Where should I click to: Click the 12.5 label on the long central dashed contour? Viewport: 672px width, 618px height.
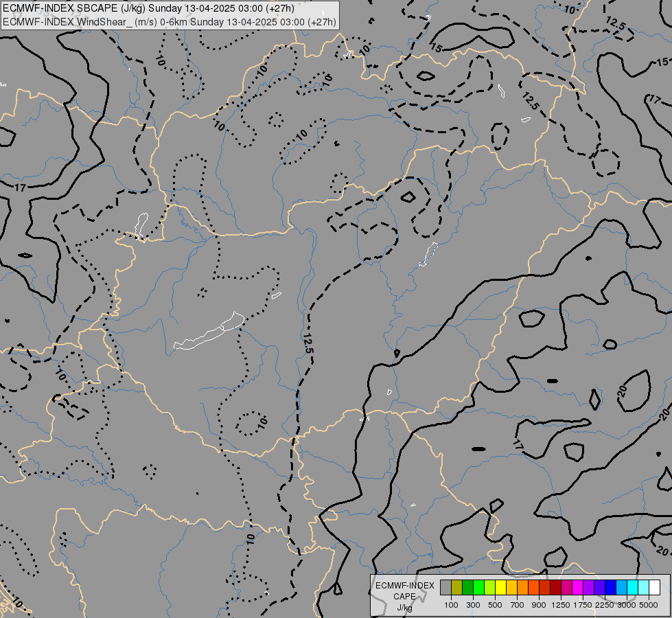308,343
